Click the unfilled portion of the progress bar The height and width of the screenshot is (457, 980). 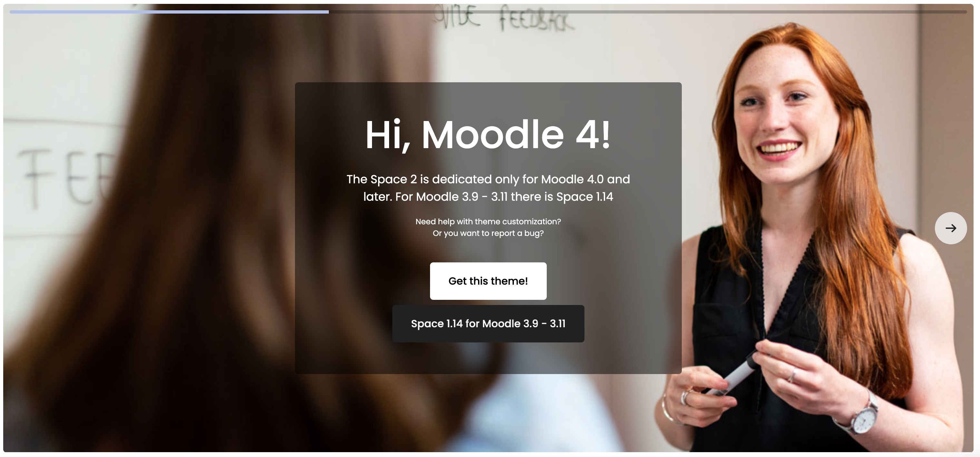coord(648,12)
